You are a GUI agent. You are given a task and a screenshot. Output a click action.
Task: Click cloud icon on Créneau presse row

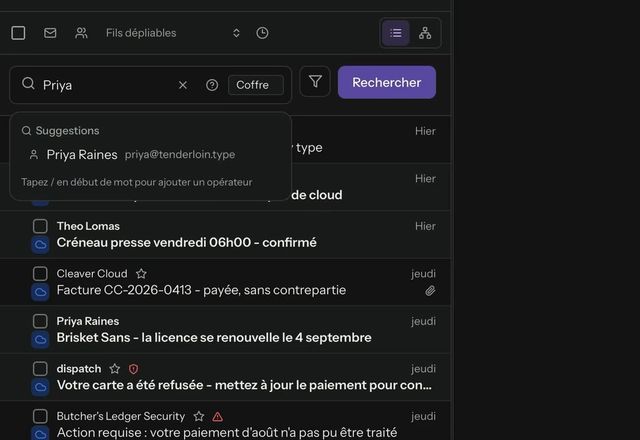point(40,244)
